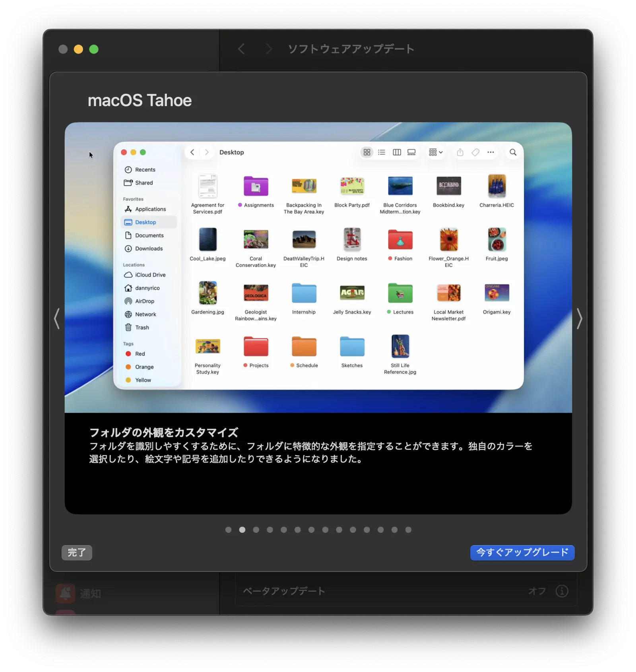Select Backpacking In The Bay Area.key
This screenshot has height=672, width=636.
pyautogui.click(x=304, y=186)
